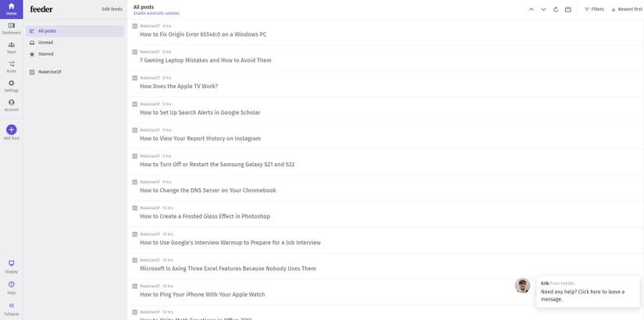The width and height of the screenshot is (644, 320).
Task: Click feed icon beside Gaming Laptop Mistakes post
Action: (135, 52)
